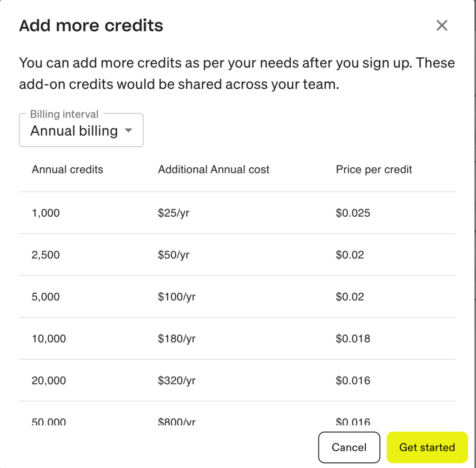
Task: Close the Add more credits dialog
Action: [x=442, y=26]
